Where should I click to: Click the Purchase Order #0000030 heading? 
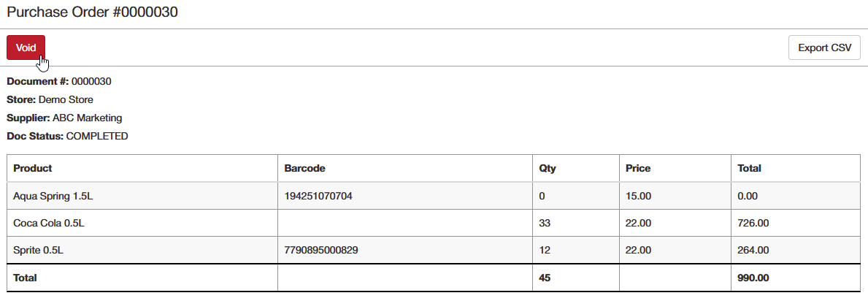point(93,12)
